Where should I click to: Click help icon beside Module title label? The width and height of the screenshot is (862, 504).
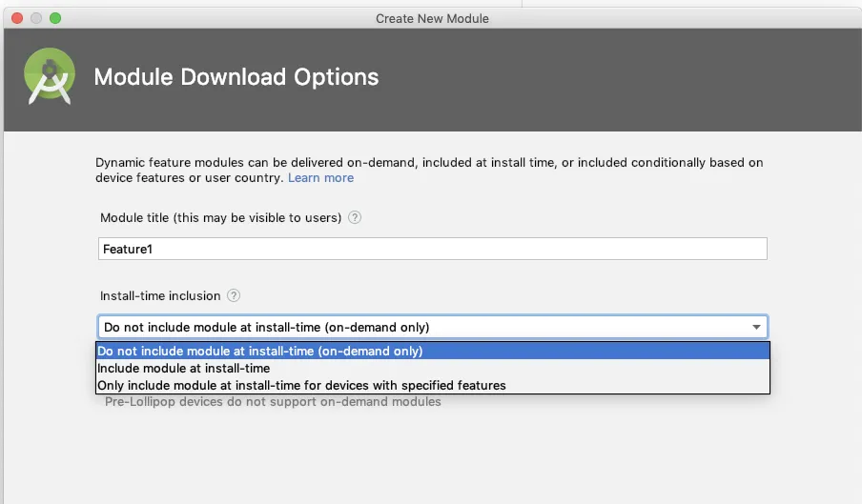coord(355,217)
